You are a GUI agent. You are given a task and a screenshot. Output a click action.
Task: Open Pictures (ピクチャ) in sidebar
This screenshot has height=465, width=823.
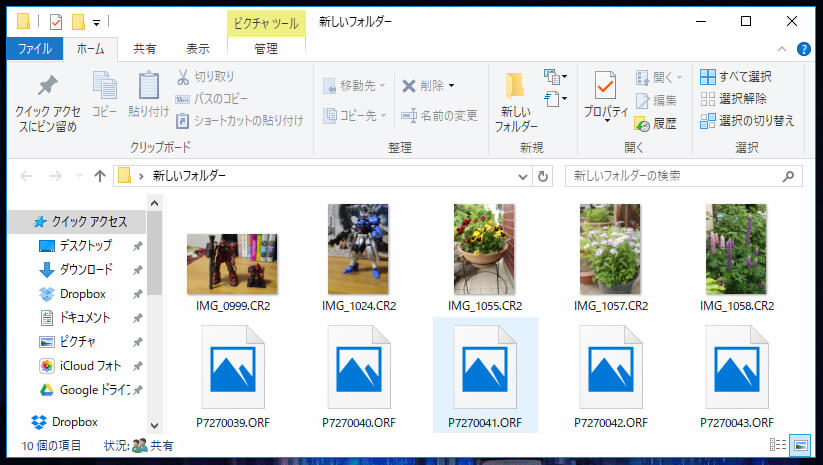78,342
